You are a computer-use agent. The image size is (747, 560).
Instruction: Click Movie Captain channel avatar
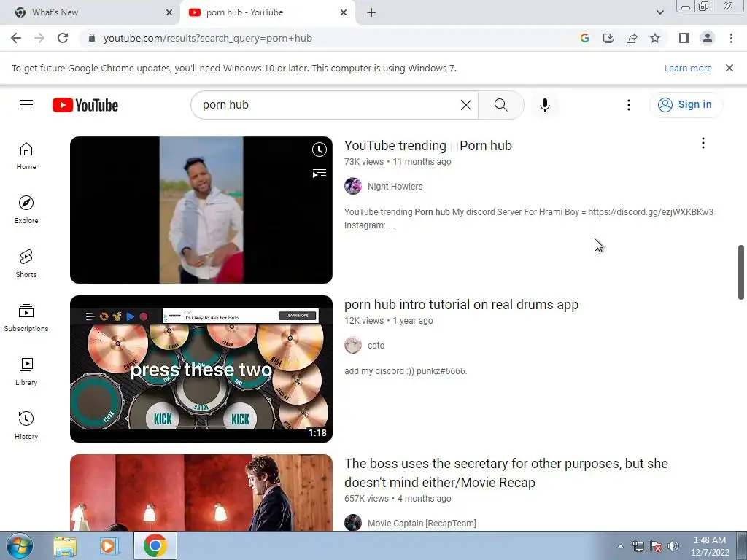353,522
